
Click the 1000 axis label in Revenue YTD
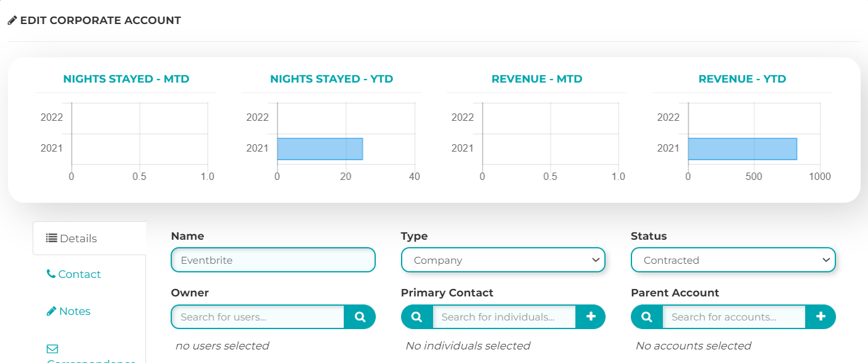tap(819, 176)
